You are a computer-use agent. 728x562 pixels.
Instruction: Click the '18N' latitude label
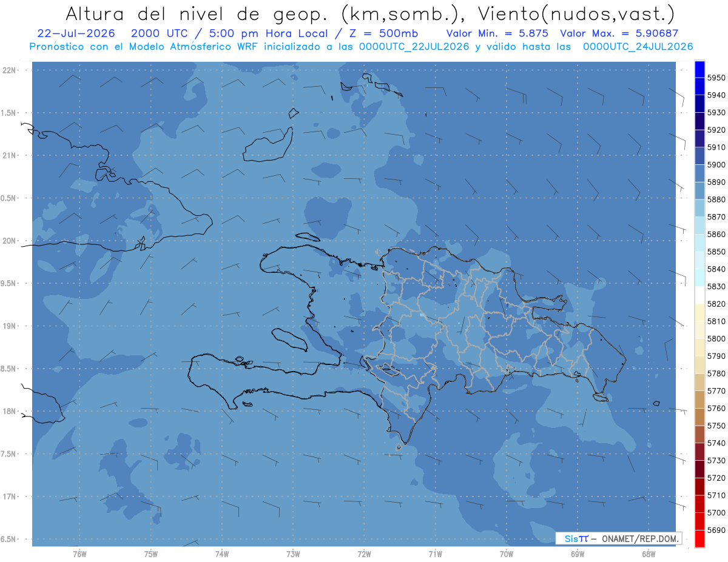(x=8, y=411)
